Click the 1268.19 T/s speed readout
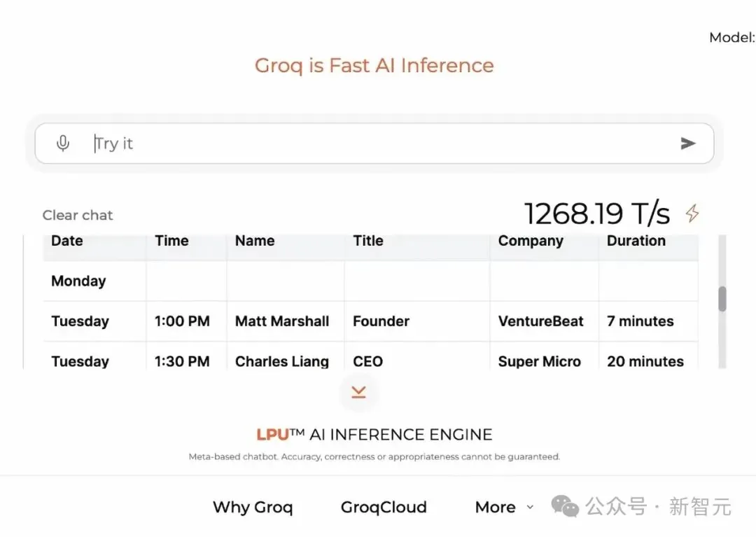756x537 pixels. point(597,214)
